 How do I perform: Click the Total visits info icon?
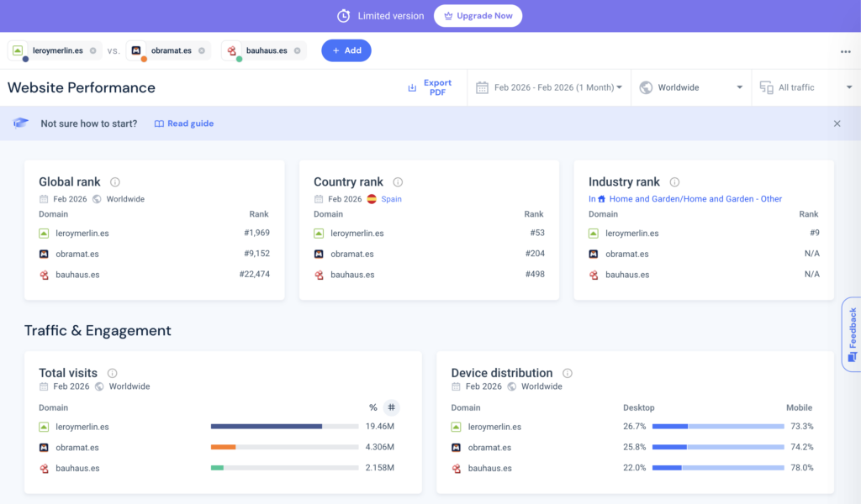click(111, 373)
